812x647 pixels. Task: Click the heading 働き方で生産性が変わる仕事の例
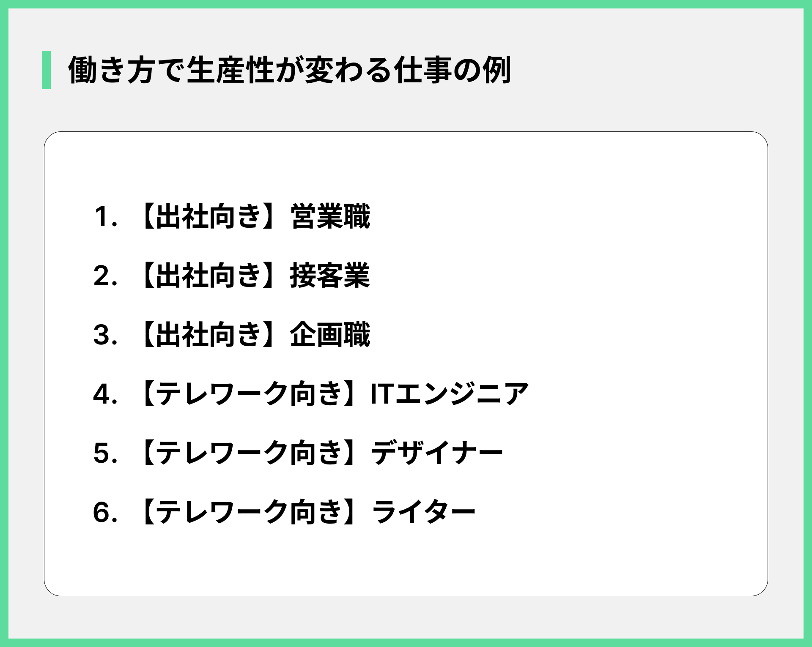pyautogui.click(x=290, y=70)
